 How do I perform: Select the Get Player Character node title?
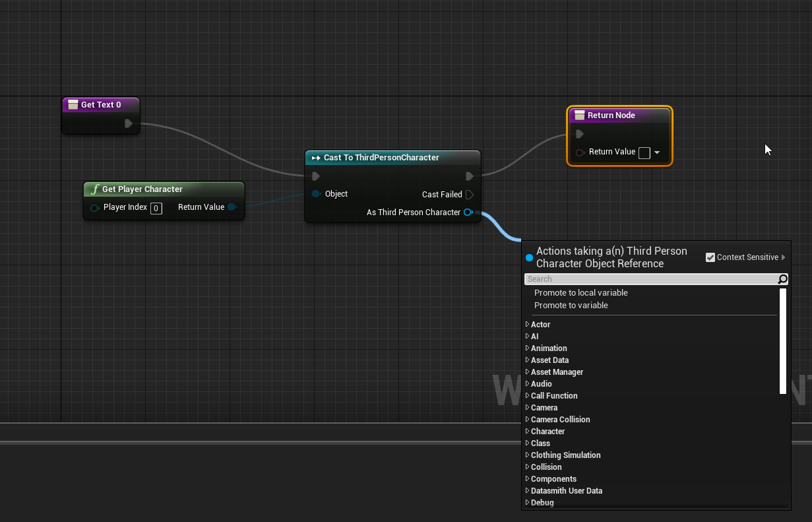tap(142, 189)
